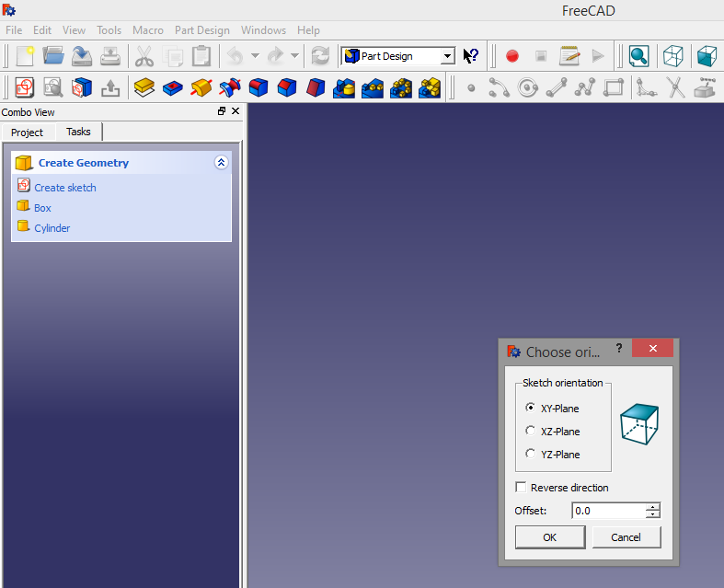Click the Fit all magnifier icon
Image resolution: width=724 pixels, height=588 pixels.
pos(638,56)
